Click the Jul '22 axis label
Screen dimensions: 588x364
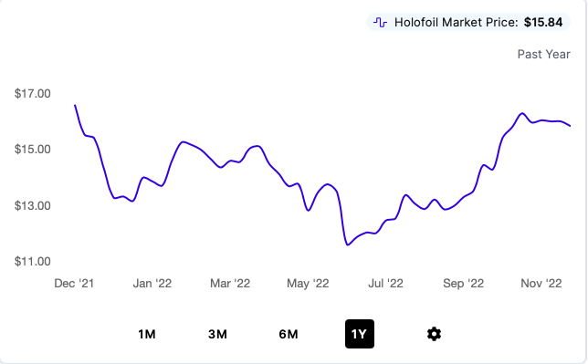pos(385,284)
